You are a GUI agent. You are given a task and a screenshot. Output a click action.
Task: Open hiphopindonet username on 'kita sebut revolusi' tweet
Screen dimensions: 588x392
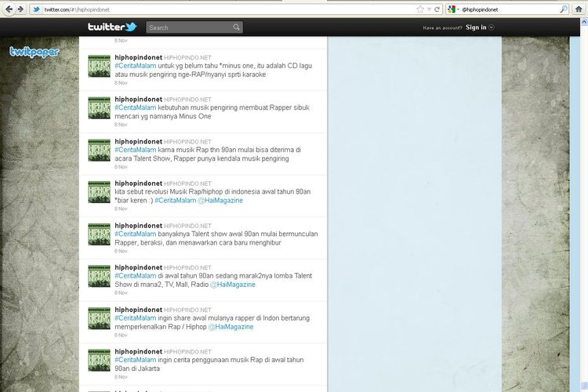coord(138,183)
